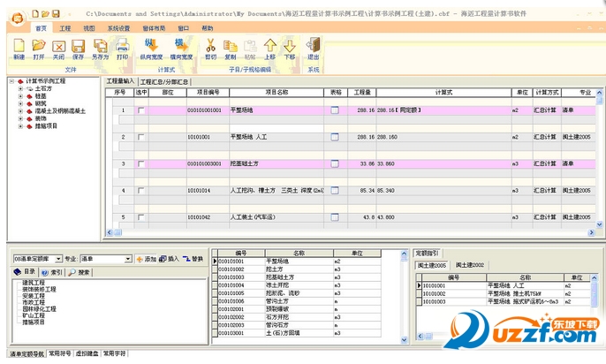Screen dimensions: 606x364
Task: Tick the 选中 checkbox in row 5
Action: 140,216
